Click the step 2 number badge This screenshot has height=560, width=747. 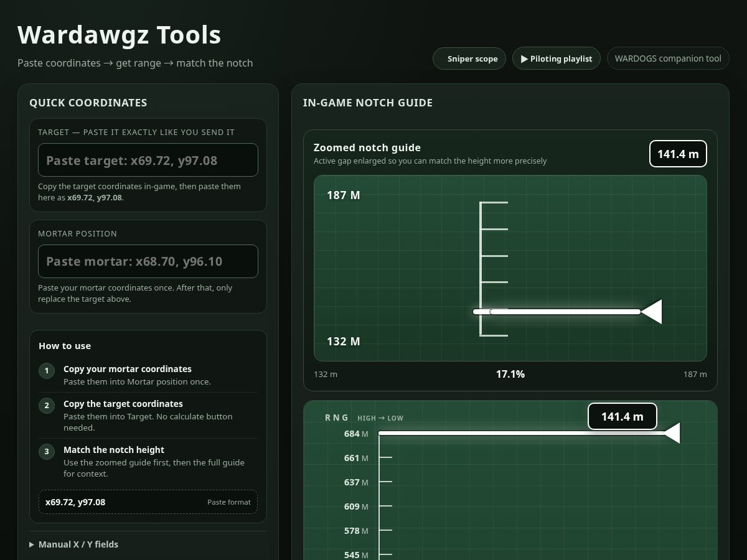[47, 406]
